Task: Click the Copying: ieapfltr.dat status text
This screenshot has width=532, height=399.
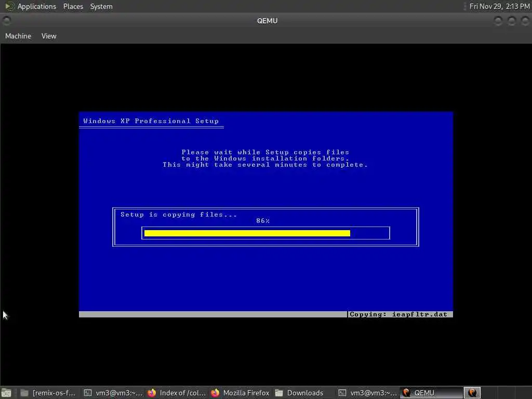Action: [398, 314]
